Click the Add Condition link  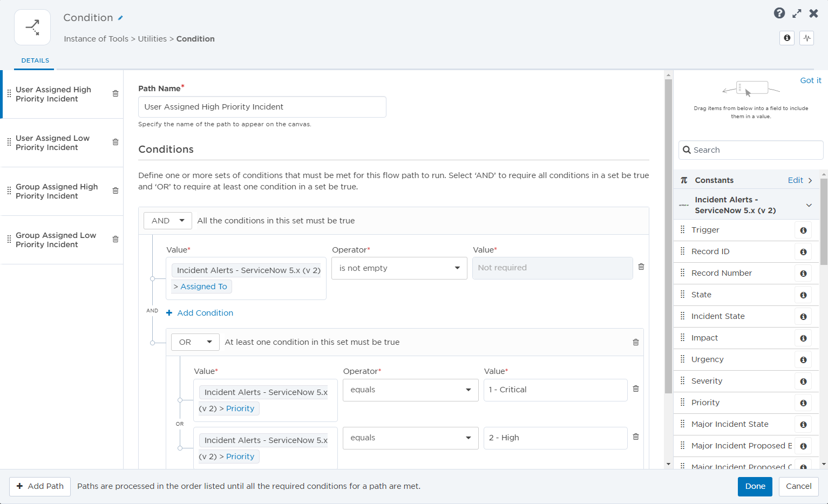205,313
